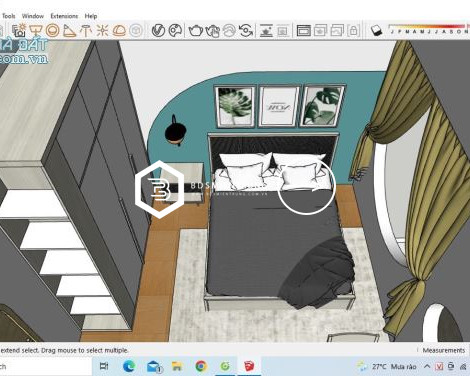Image resolution: width=470 pixels, height=376 pixels.
Task: Select the V-Ray Sphere Light tool
Action: [52, 31]
